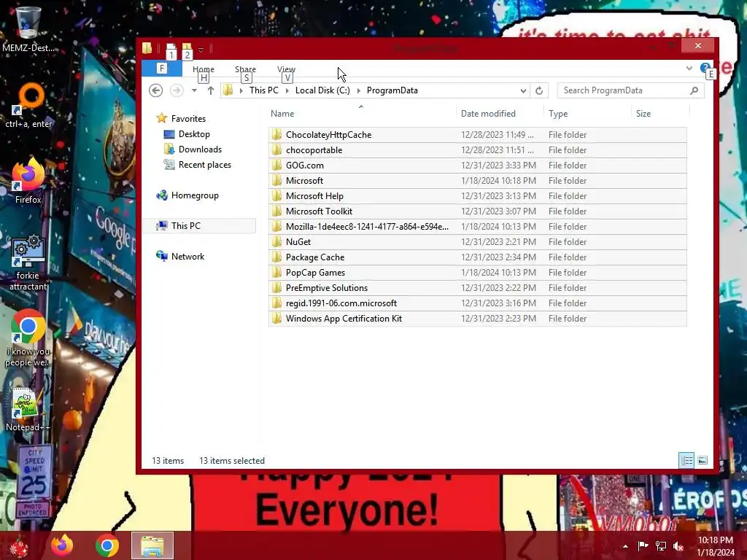Click the Start button on taskbar
The height and width of the screenshot is (560, 747).
[x=19, y=545]
